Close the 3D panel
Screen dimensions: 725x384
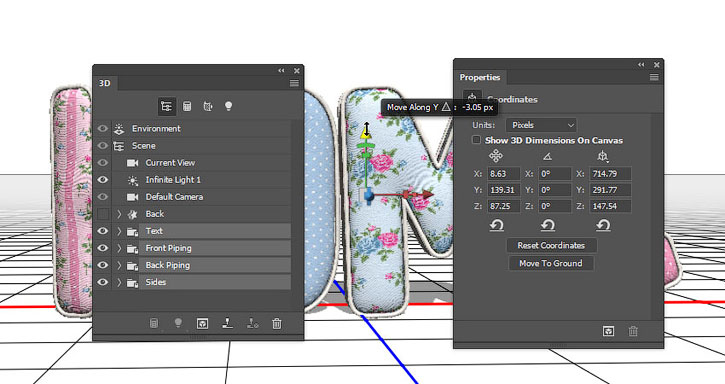pos(296,71)
